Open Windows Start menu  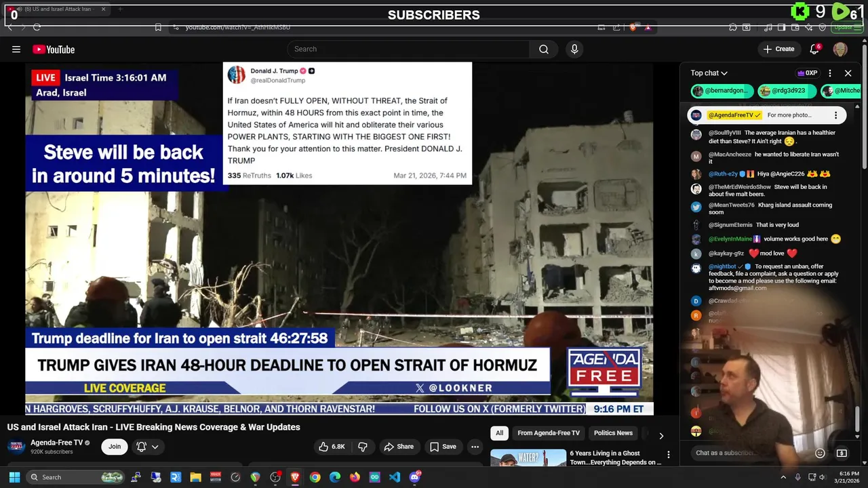14,477
